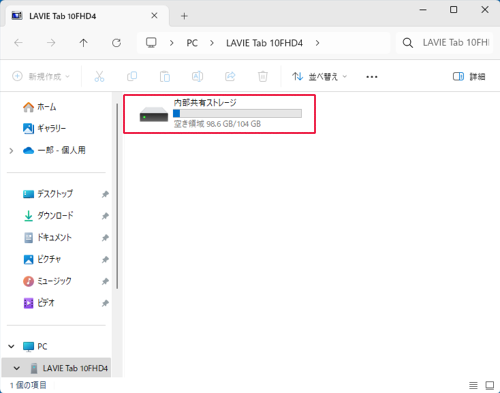
Task: Add a new tab with plus button
Action: tap(184, 16)
